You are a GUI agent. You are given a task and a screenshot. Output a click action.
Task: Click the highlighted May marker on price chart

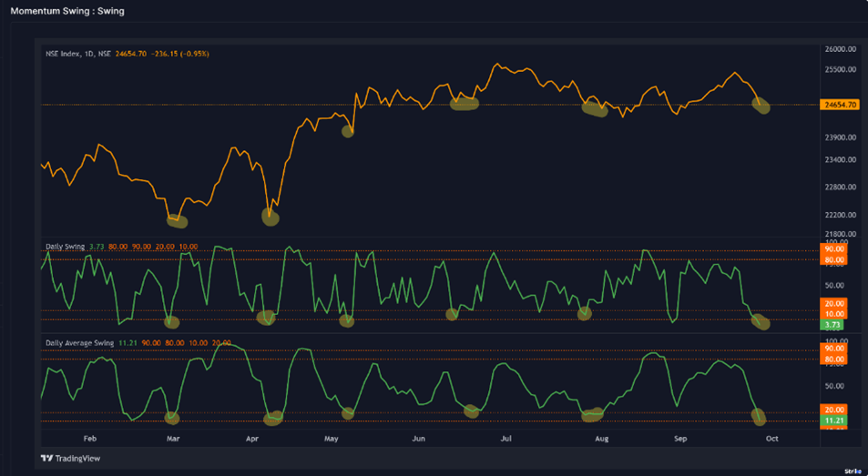tap(347, 131)
